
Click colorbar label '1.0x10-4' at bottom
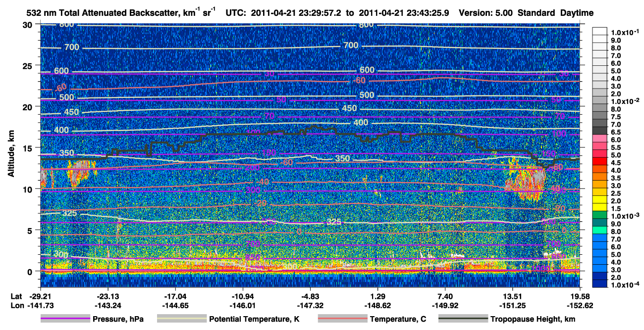click(625, 285)
